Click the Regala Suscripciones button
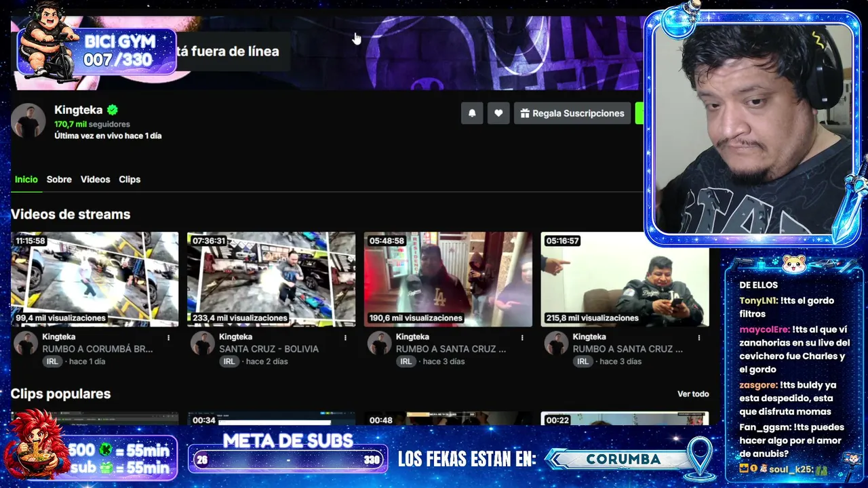 (572, 113)
